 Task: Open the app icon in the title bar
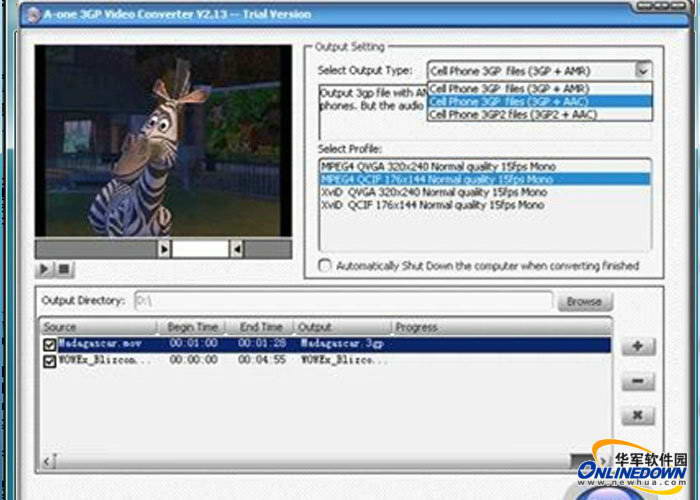[x=32, y=15]
